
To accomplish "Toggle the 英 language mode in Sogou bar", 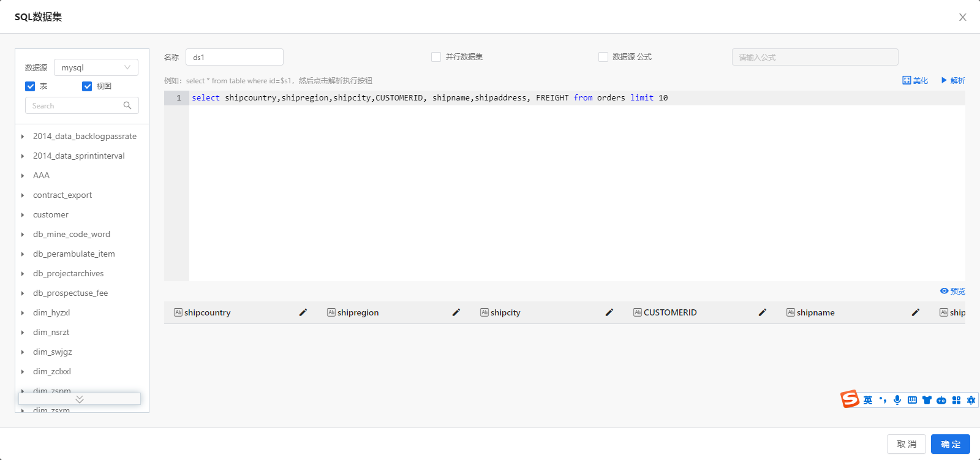I will 868,400.
